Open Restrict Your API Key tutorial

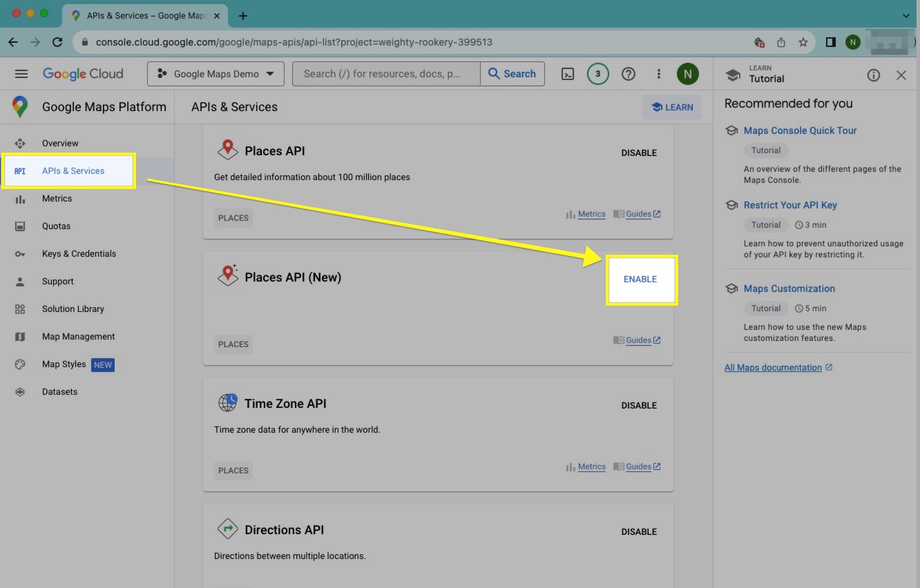(x=790, y=205)
